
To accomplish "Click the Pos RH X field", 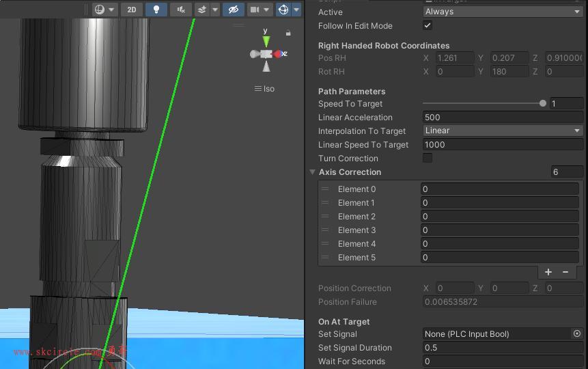I will [x=455, y=58].
